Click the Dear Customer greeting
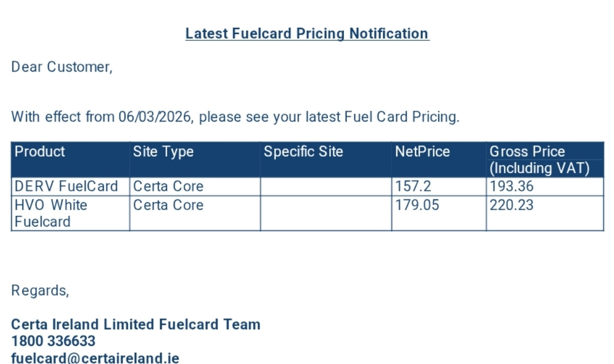The image size is (614, 364). [x=62, y=67]
